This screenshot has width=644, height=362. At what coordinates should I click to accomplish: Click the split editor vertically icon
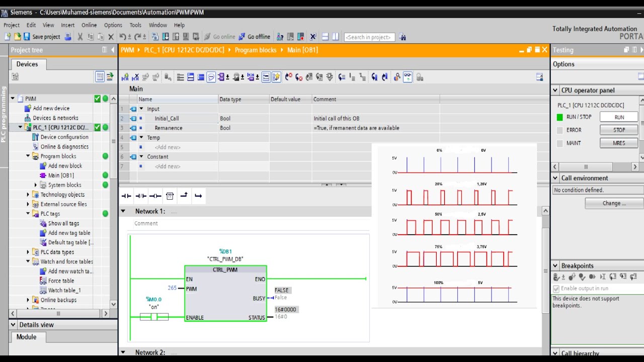336,37
